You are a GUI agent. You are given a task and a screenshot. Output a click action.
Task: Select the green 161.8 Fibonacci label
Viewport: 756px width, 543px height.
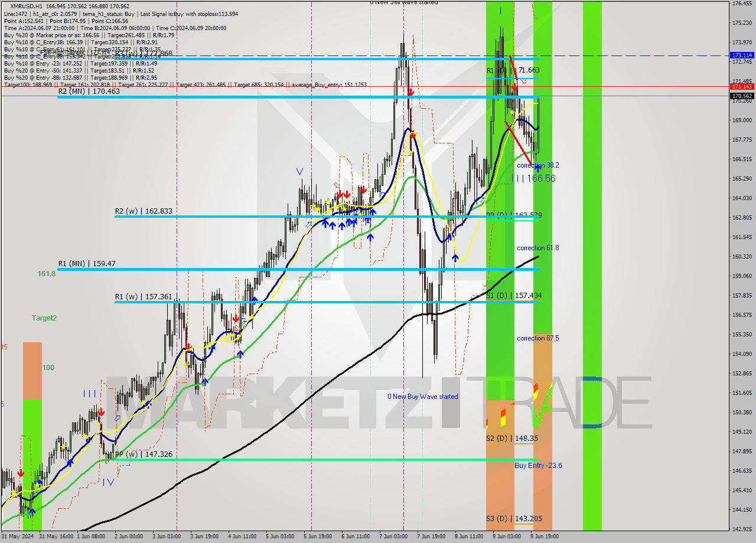click(x=46, y=273)
